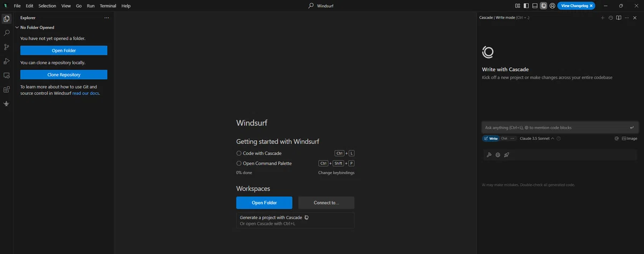Open the mode options ellipsis next to Chat
This screenshot has height=254, width=644.
pyautogui.click(x=513, y=139)
